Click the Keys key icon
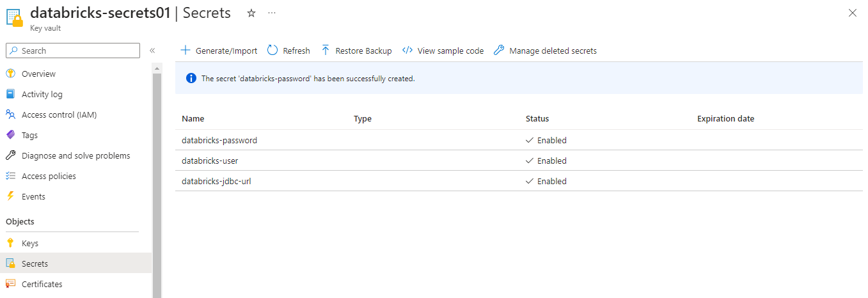Image resolution: width=868 pixels, height=298 pixels. pos(10,243)
